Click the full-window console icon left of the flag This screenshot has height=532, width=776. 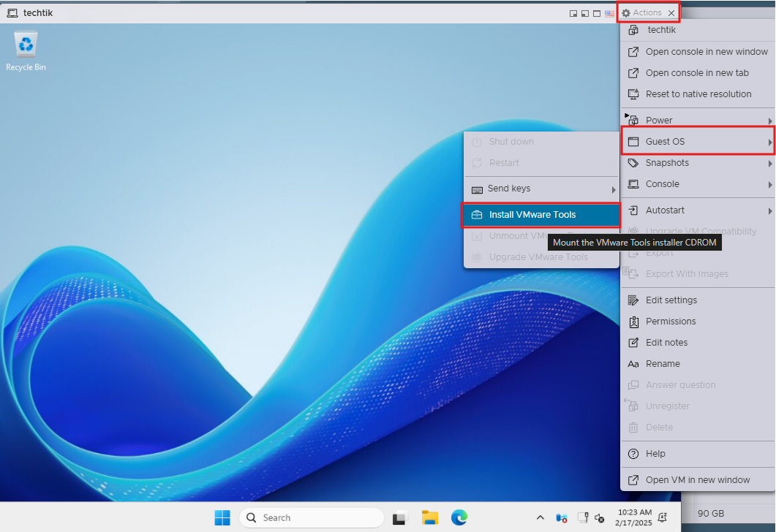click(597, 13)
